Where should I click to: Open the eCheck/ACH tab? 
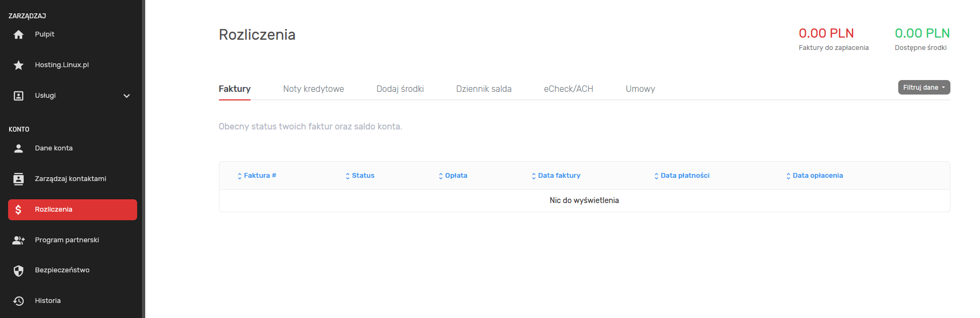pyautogui.click(x=569, y=89)
